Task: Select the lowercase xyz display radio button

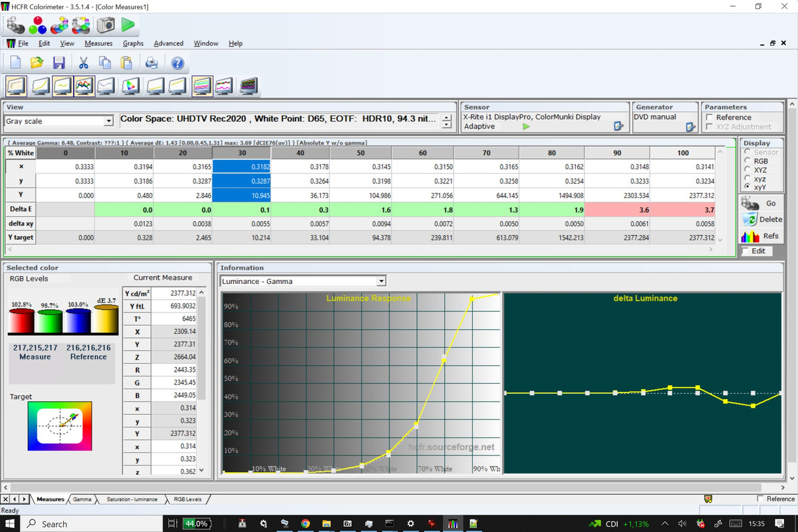Action: tap(747, 178)
